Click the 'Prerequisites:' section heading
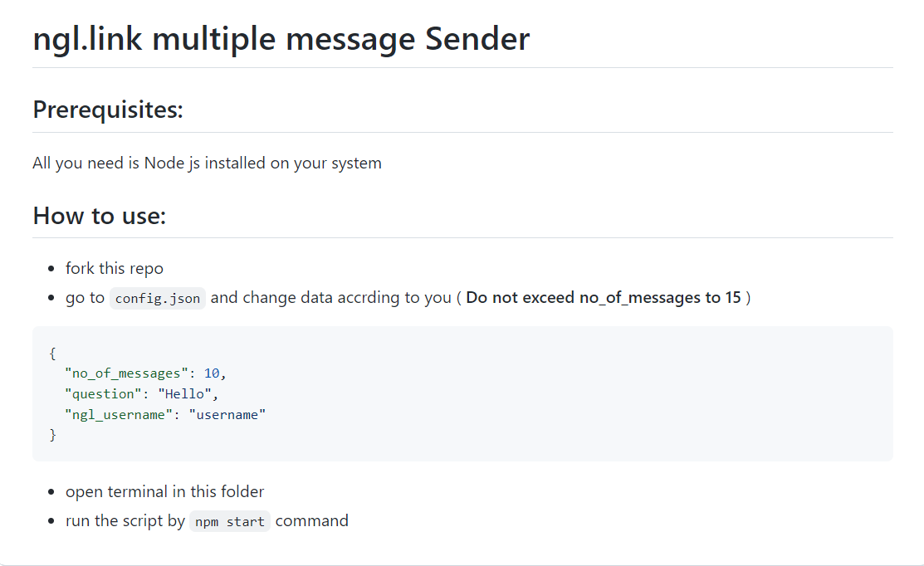This screenshot has width=924, height=566. tap(108, 110)
